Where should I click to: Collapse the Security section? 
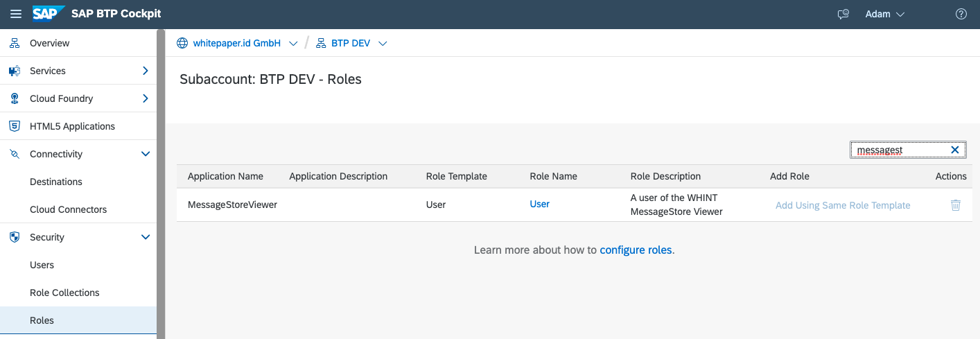[x=145, y=237]
